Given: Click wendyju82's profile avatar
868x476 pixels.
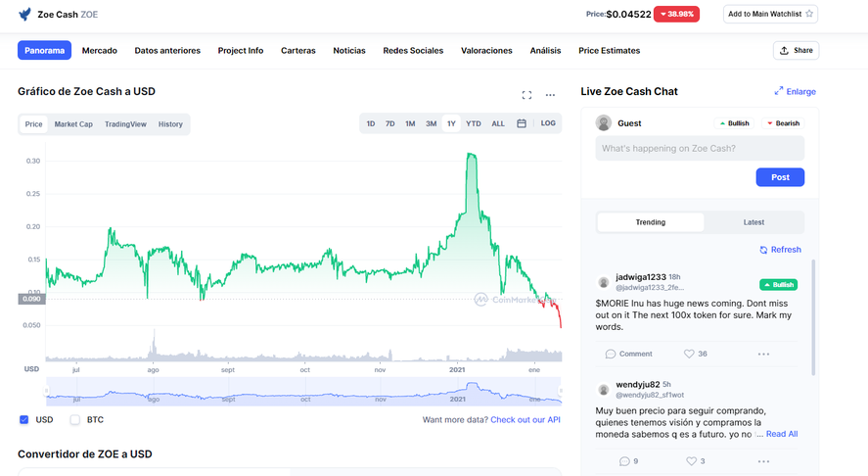Looking at the screenshot, I should tap(604, 390).
